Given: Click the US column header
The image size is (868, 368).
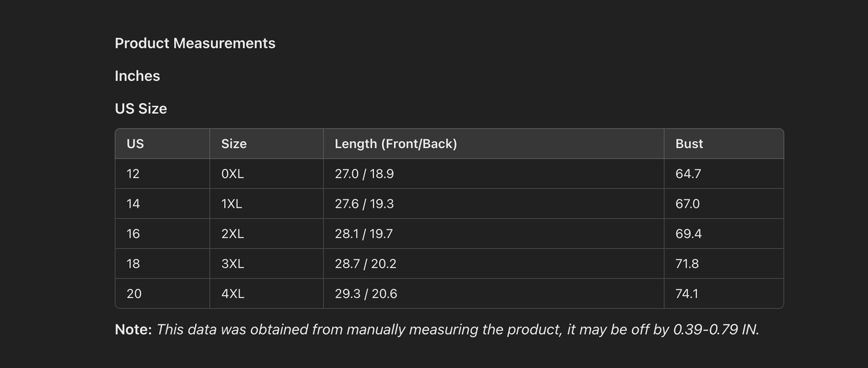Looking at the screenshot, I should point(135,143).
